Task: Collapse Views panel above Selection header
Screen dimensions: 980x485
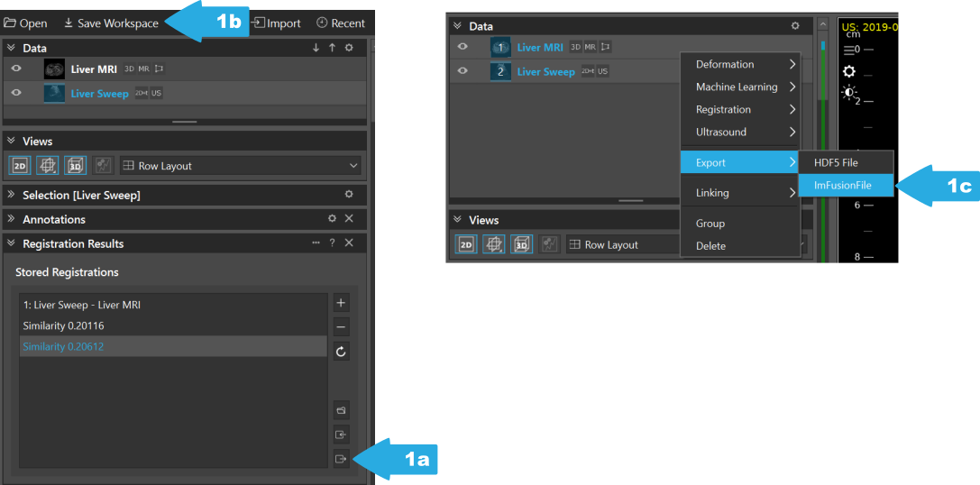Action: (11, 142)
